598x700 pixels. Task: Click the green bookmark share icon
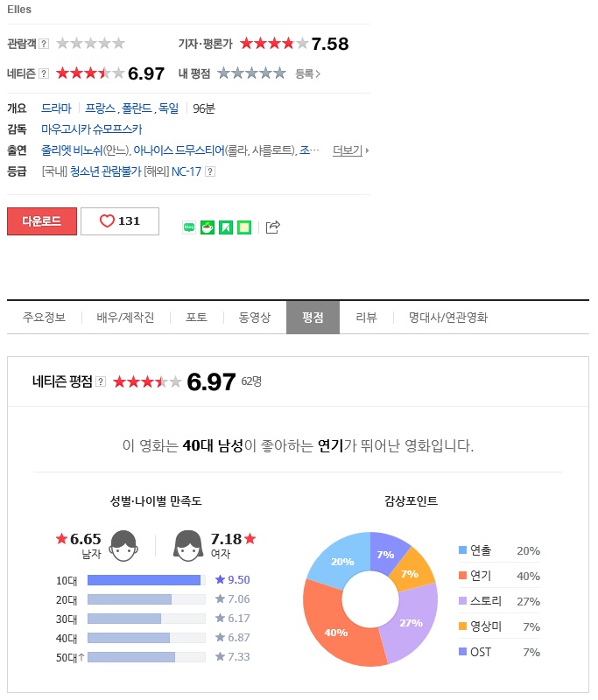click(226, 227)
